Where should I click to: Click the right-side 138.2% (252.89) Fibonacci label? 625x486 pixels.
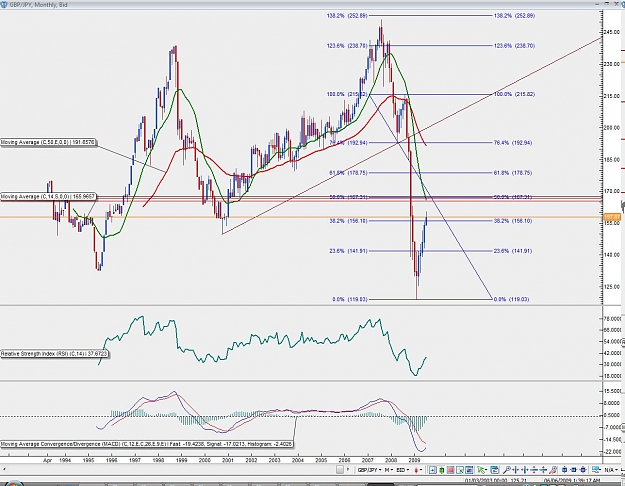(514, 16)
